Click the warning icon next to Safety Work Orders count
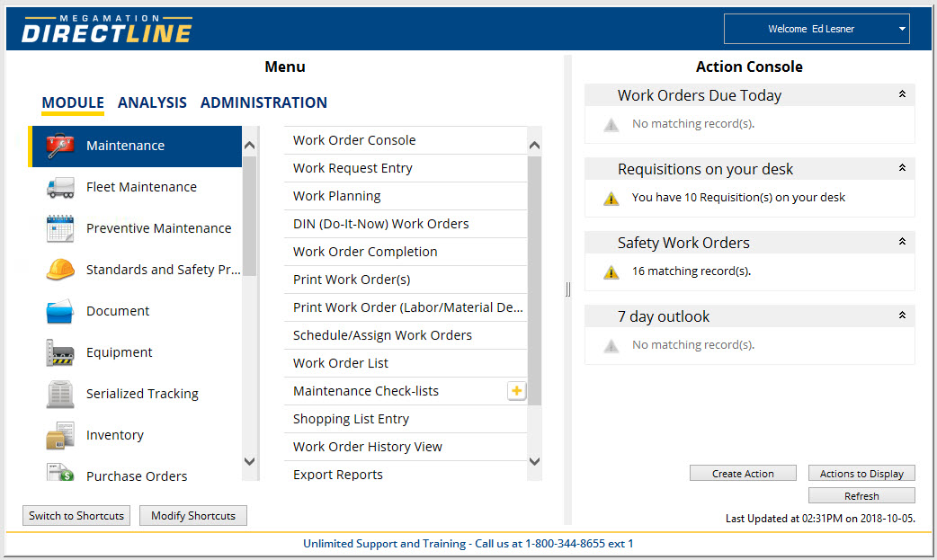 [x=612, y=271]
